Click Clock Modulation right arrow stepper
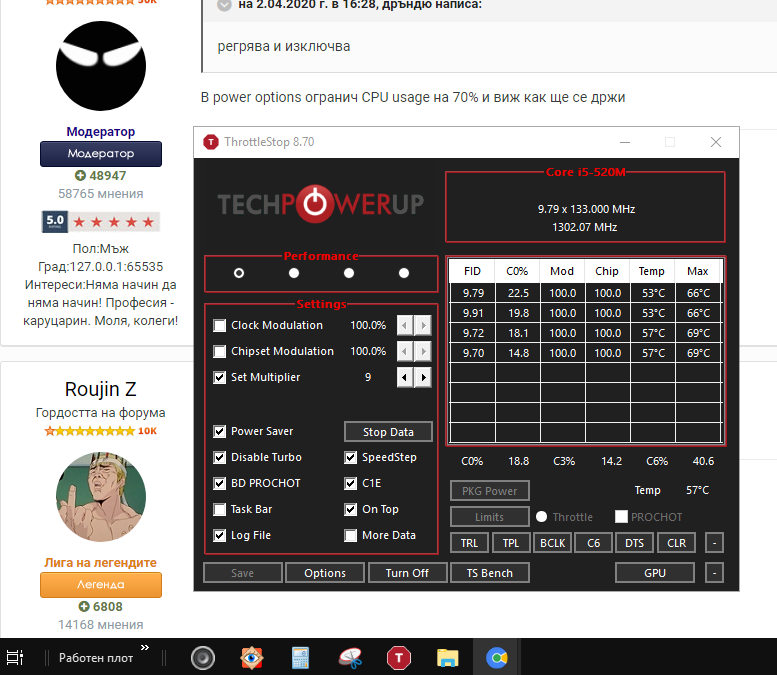Image resolution: width=777 pixels, height=675 pixels. (423, 326)
